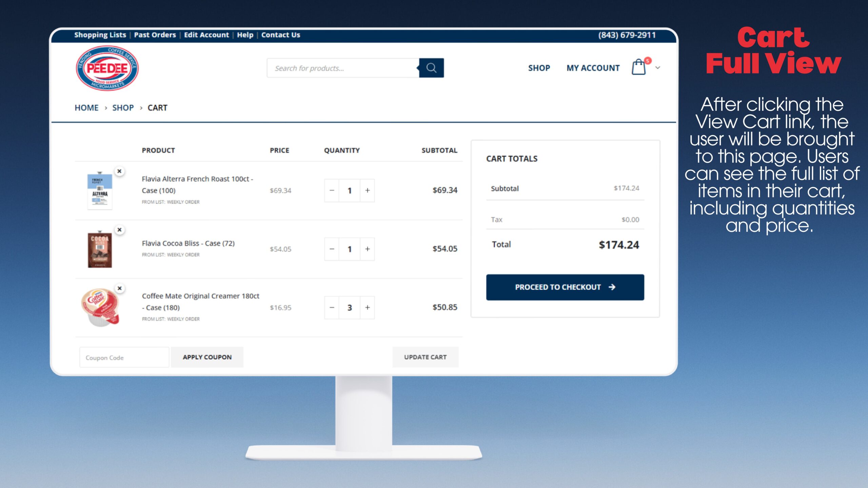This screenshot has height=488, width=868.
Task: Decrease quantity of Flavia Cocoa Bliss
Action: tap(332, 249)
